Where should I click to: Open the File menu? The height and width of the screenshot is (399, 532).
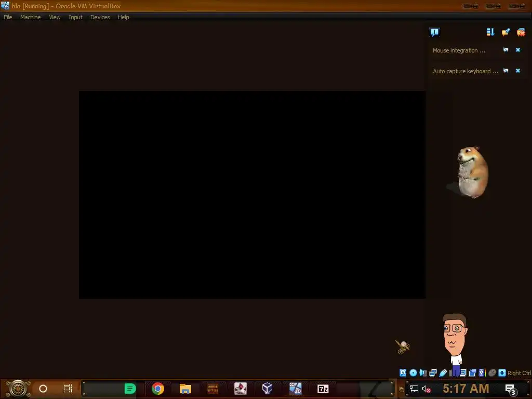coord(8,17)
